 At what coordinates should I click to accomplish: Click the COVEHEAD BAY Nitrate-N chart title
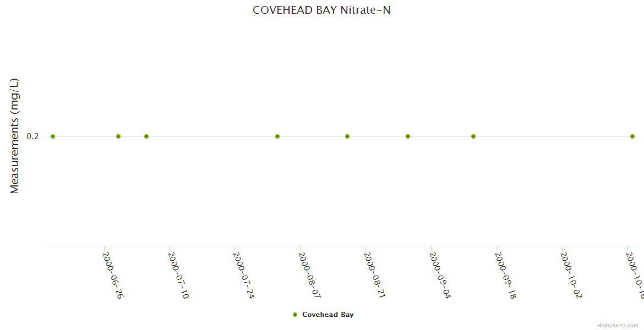pyautogui.click(x=321, y=10)
